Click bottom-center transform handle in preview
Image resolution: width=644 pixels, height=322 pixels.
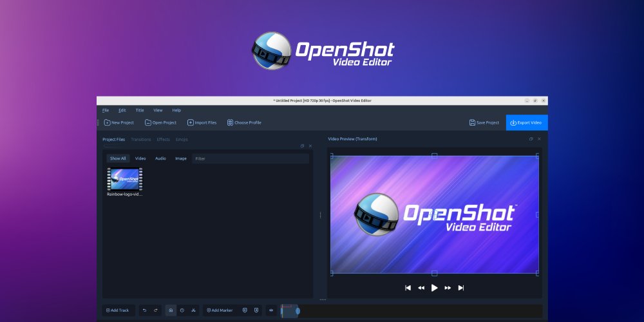(434, 273)
